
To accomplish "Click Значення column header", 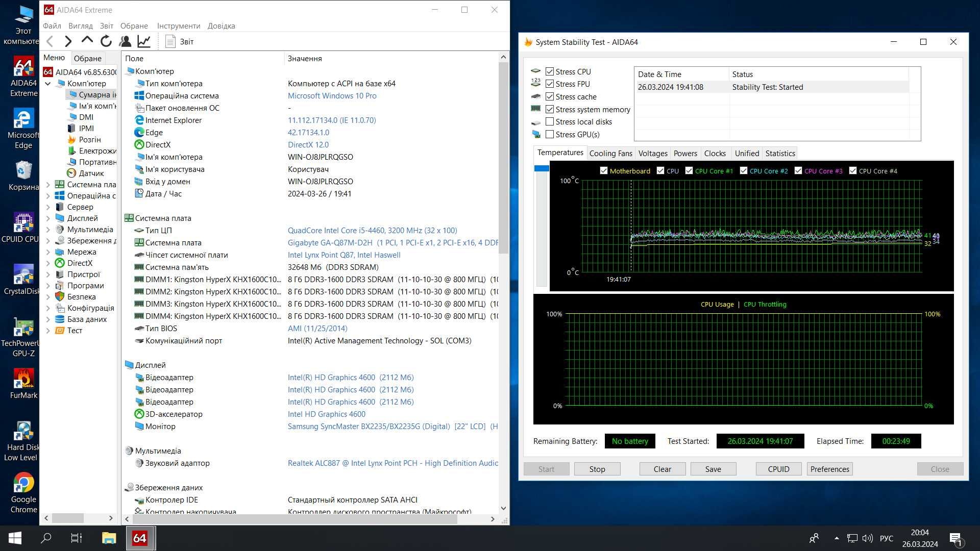I will point(304,58).
